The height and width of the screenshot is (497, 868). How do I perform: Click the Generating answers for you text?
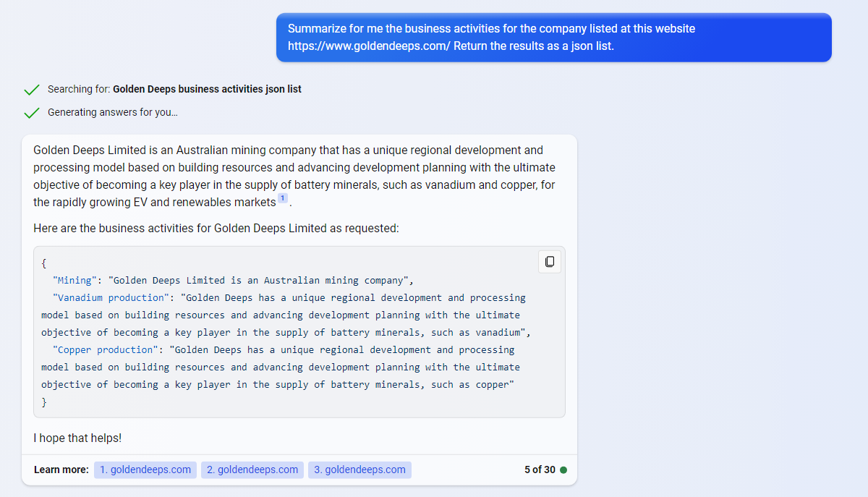[x=112, y=113]
